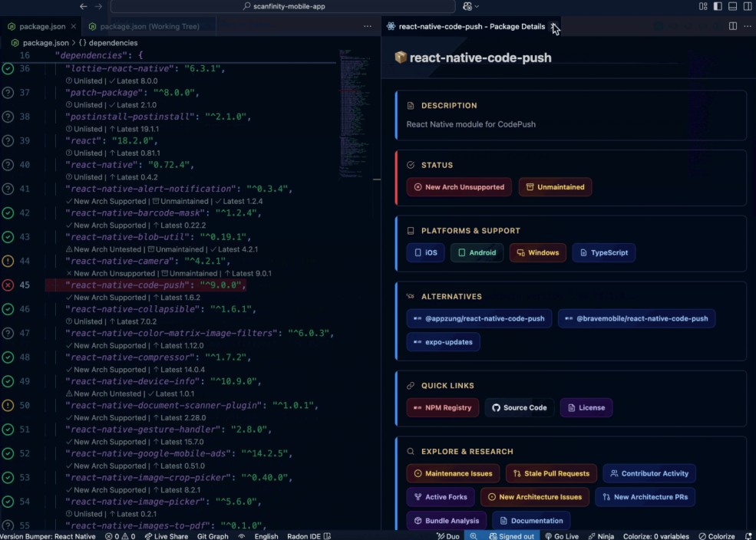
Task: Open the Source Code GitHub link
Action: click(520, 407)
